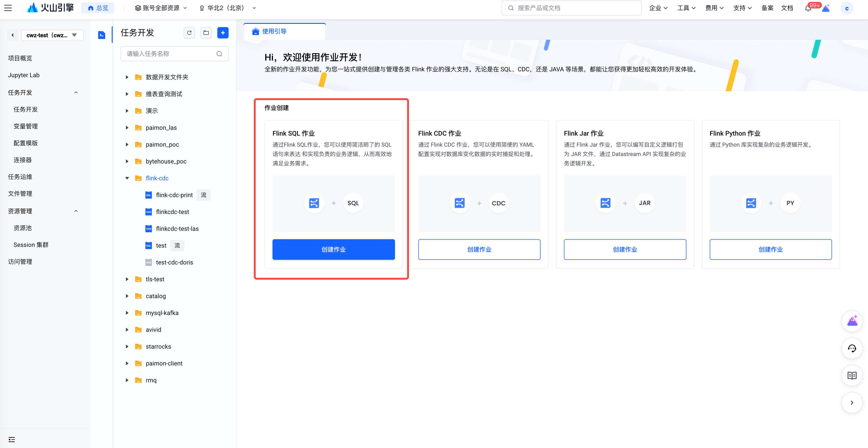868x448 pixels.
Task: Click the collapse sidebar icon at bottom left
Action: pyautogui.click(x=11, y=439)
